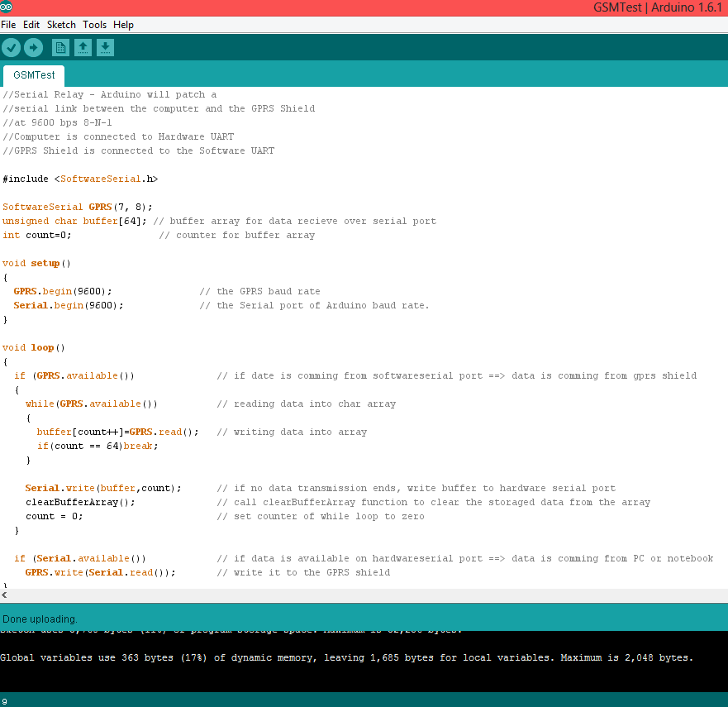
Task: Click 'buffer[count++]=GPRS.read();' line
Action: point(118,432)
